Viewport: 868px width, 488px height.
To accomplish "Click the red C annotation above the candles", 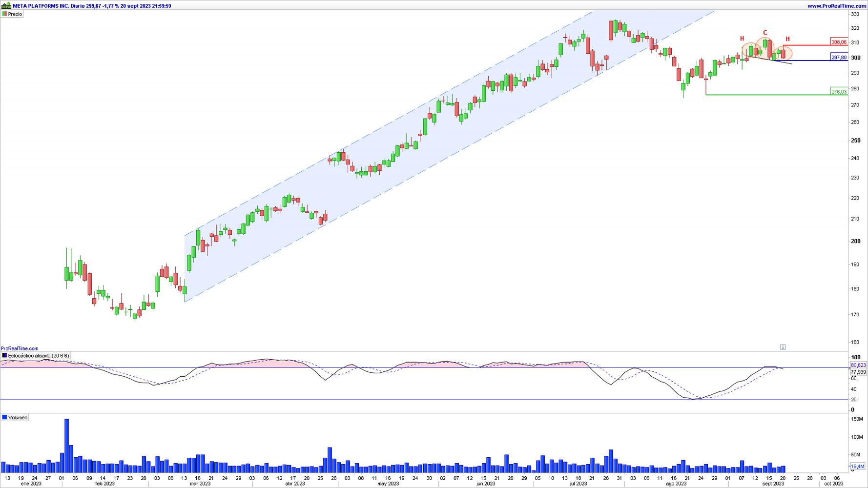I will coord(765,33).
